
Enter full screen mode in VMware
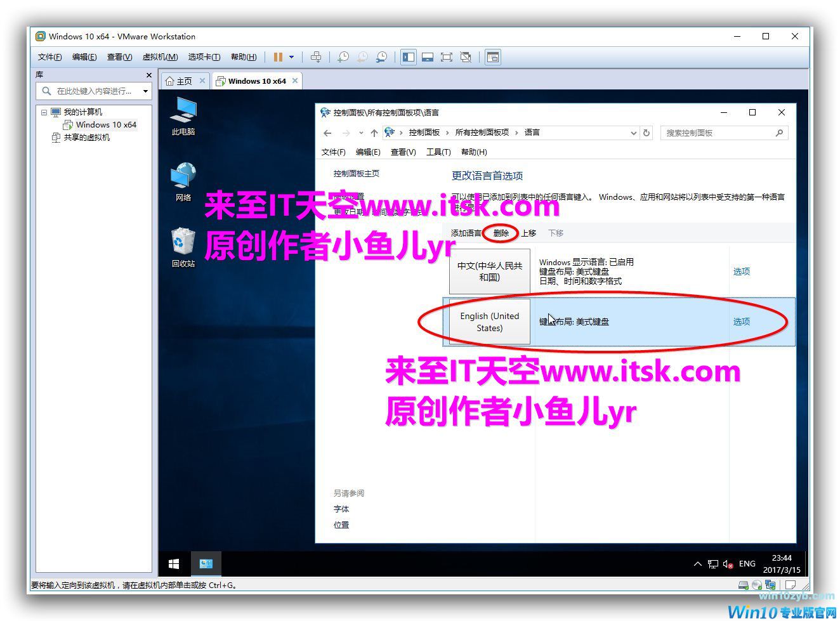point(447,57)
